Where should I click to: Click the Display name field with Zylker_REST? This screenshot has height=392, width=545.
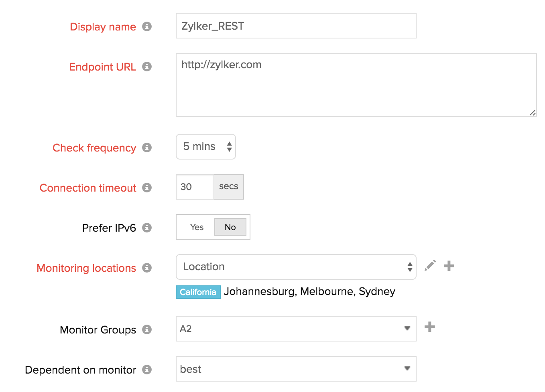[296, 26]
